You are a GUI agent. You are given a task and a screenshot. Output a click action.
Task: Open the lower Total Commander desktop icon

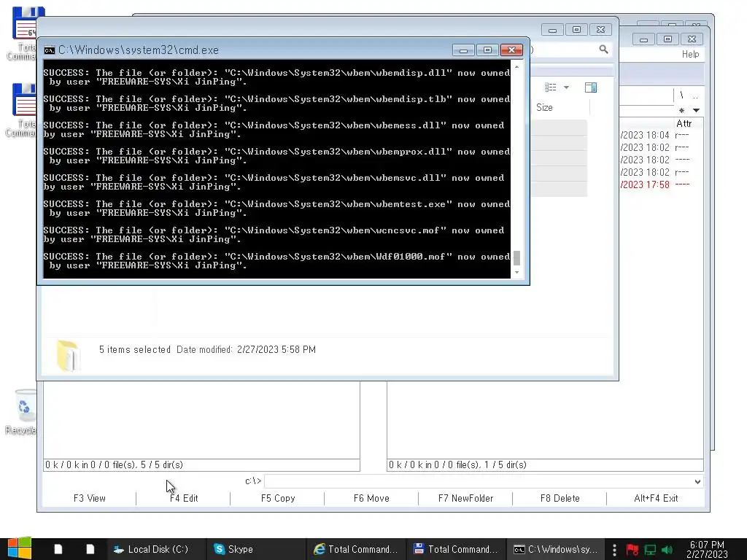coord(23,111)
